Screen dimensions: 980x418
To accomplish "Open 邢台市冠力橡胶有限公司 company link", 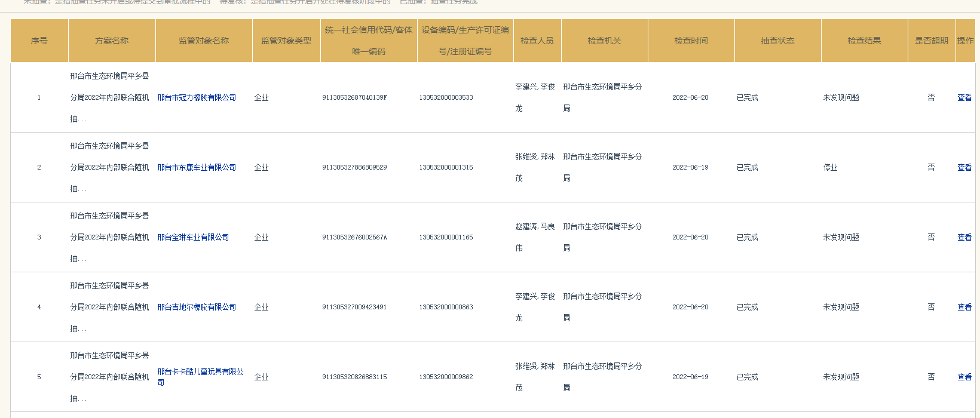I will tap(197, 97).
